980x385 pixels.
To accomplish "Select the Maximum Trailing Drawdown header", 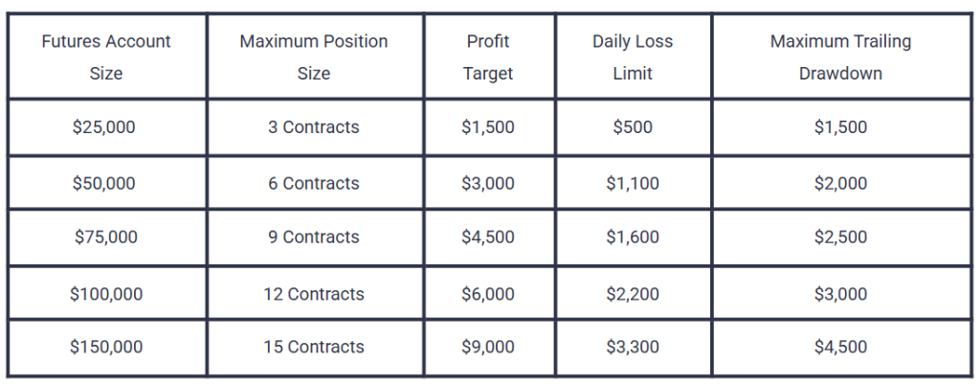I will tap(840, 57).
